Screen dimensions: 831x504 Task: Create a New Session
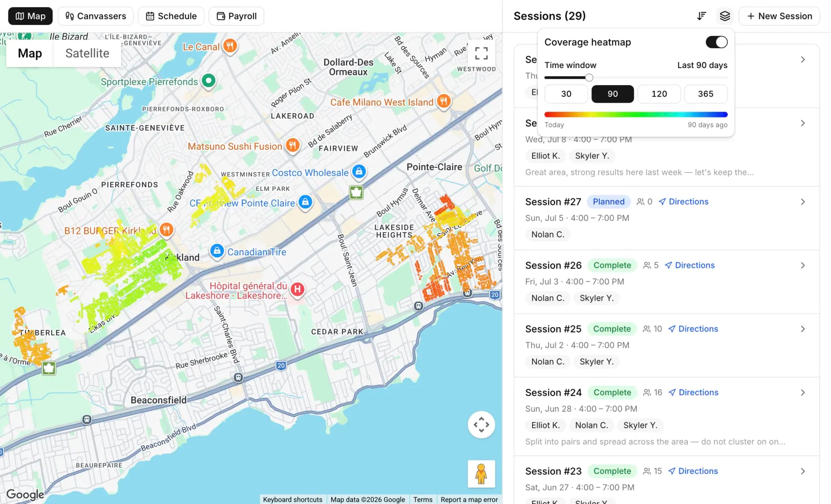(779, 16)
